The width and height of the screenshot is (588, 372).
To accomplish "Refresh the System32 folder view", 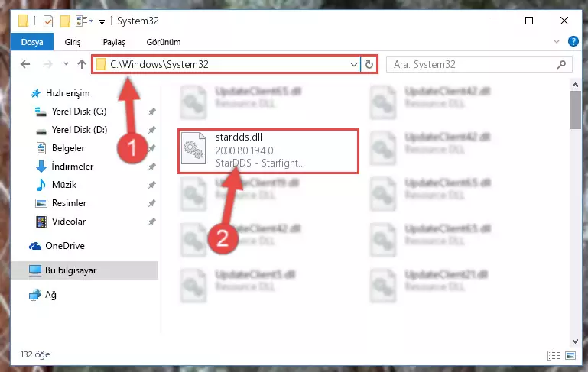I will [369, 64].
